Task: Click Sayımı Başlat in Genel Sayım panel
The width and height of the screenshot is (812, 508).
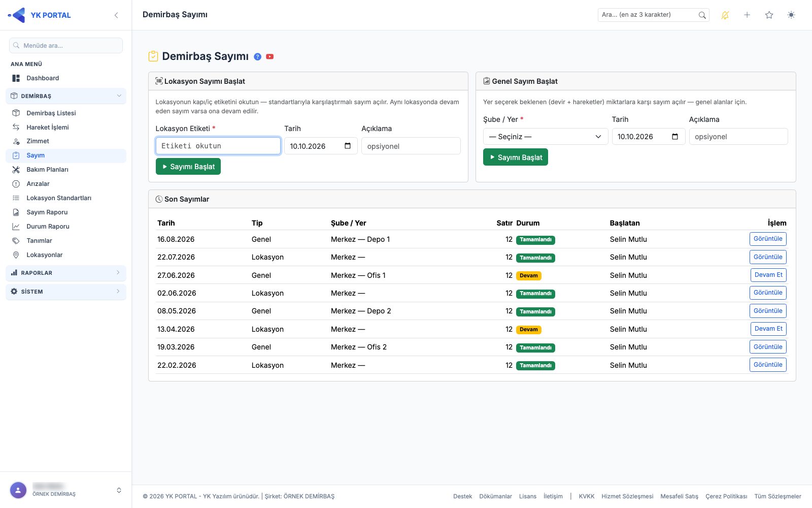Action: (516, 157)
